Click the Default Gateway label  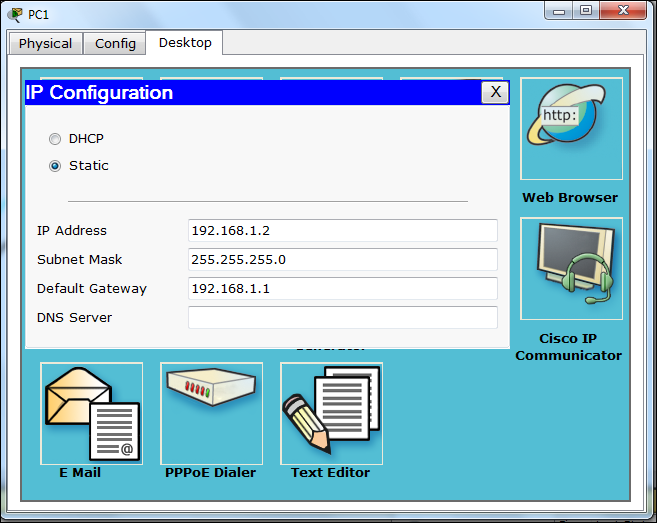92,289
